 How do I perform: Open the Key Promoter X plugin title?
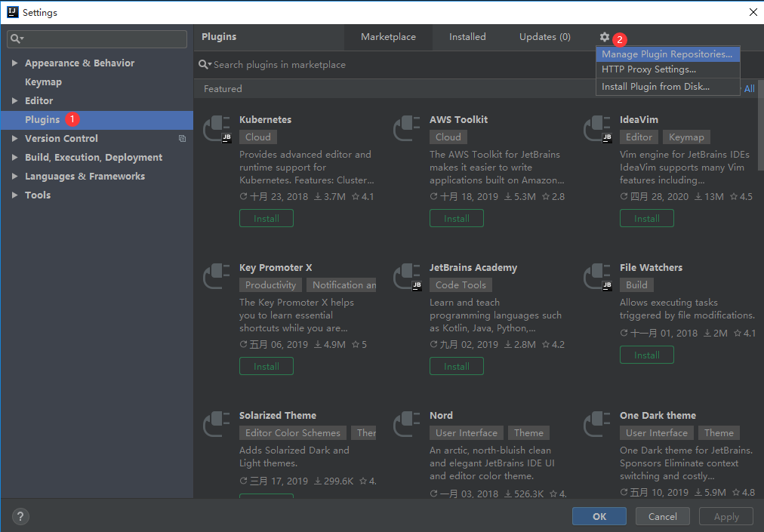click(276, 268)
